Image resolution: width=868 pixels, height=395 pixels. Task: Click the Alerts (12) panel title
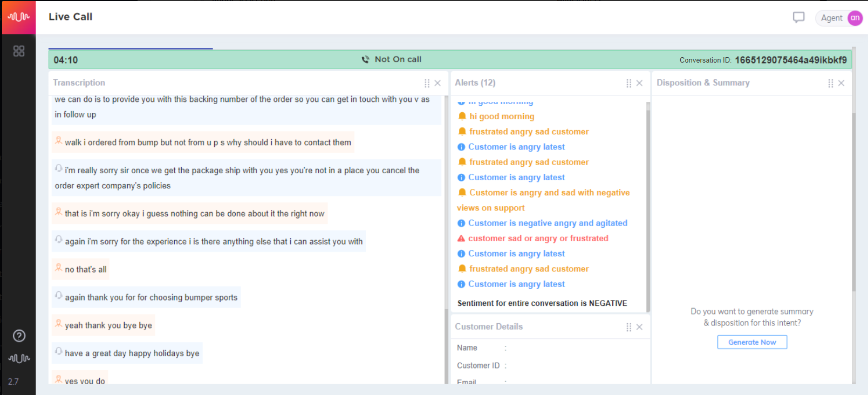click(475, 83)
